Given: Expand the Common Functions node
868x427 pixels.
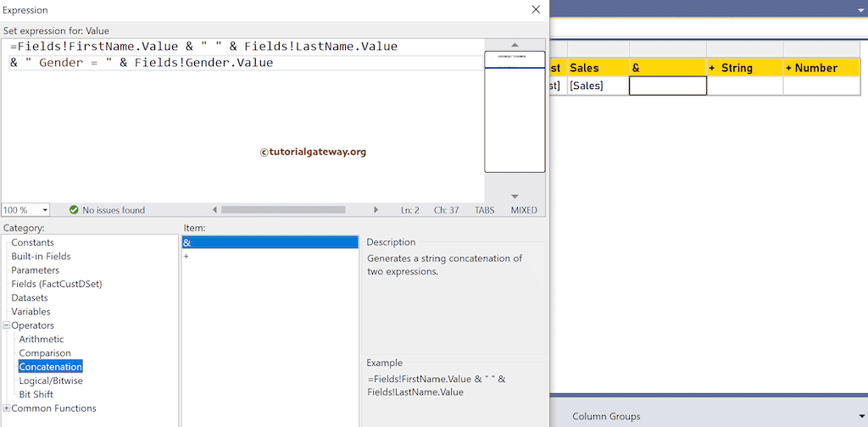Looking at the screenshot, I should 7,408.
